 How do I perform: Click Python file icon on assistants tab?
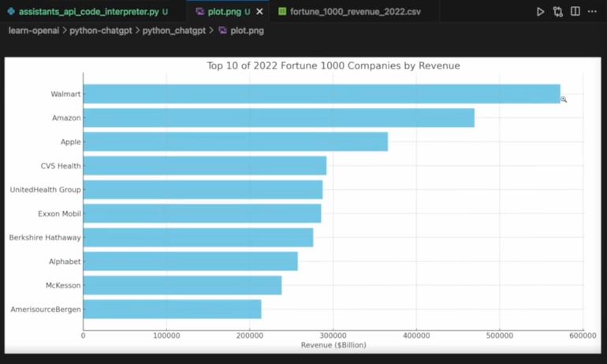pos(11,11)
